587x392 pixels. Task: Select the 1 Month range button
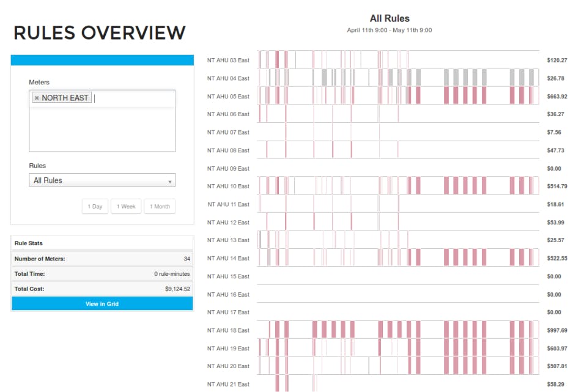(x=160, y=206)
